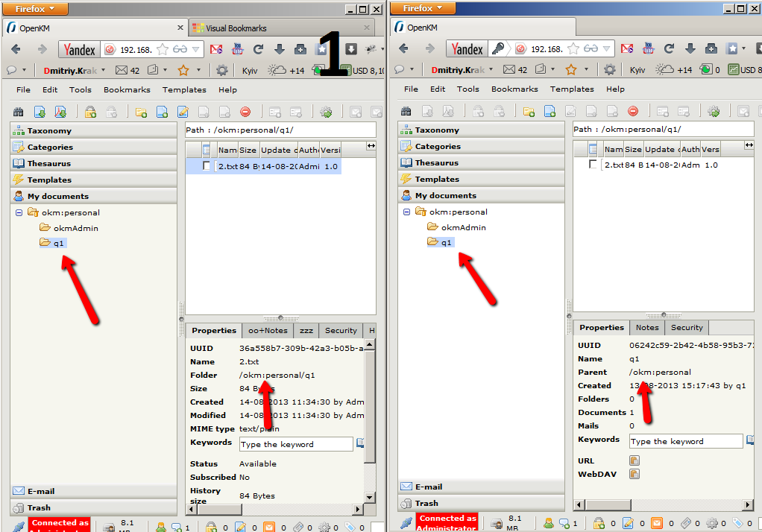762x532 pixels.
Task: Click the properties panel scrollbar in left window
Action: click(x=370, y=402)
